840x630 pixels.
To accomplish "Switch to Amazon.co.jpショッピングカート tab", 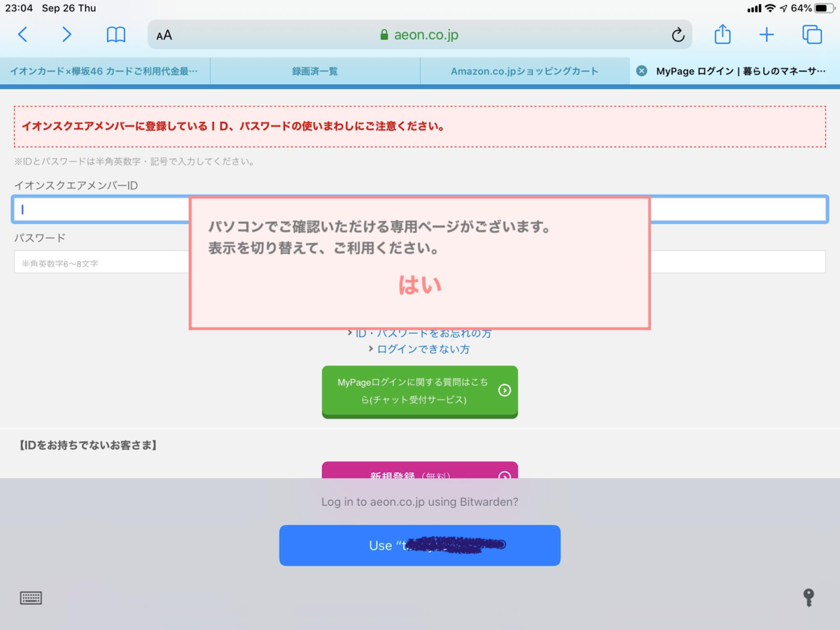I will [525, 71].
